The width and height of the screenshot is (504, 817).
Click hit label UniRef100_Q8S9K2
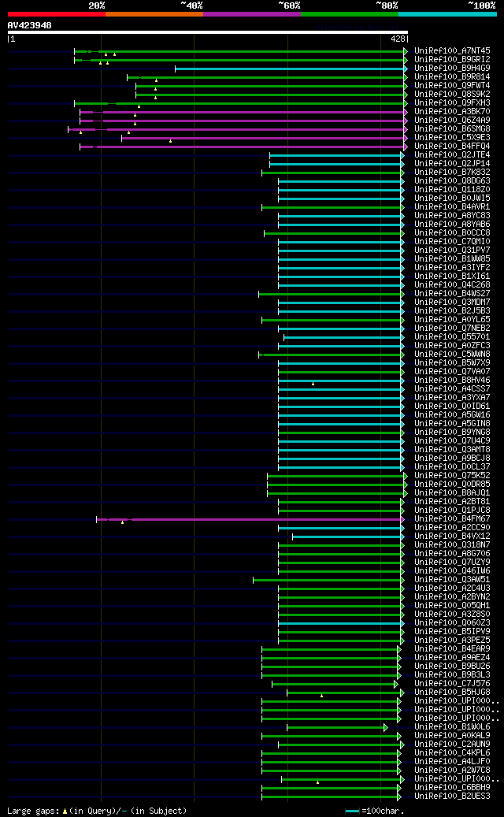coord(452,95)
